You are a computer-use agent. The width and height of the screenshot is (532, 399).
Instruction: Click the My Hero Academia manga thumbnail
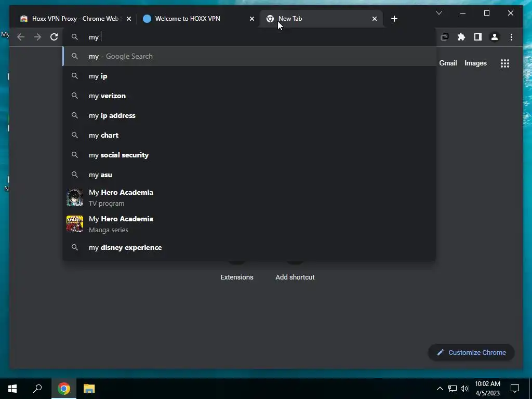tap(75, 224)
